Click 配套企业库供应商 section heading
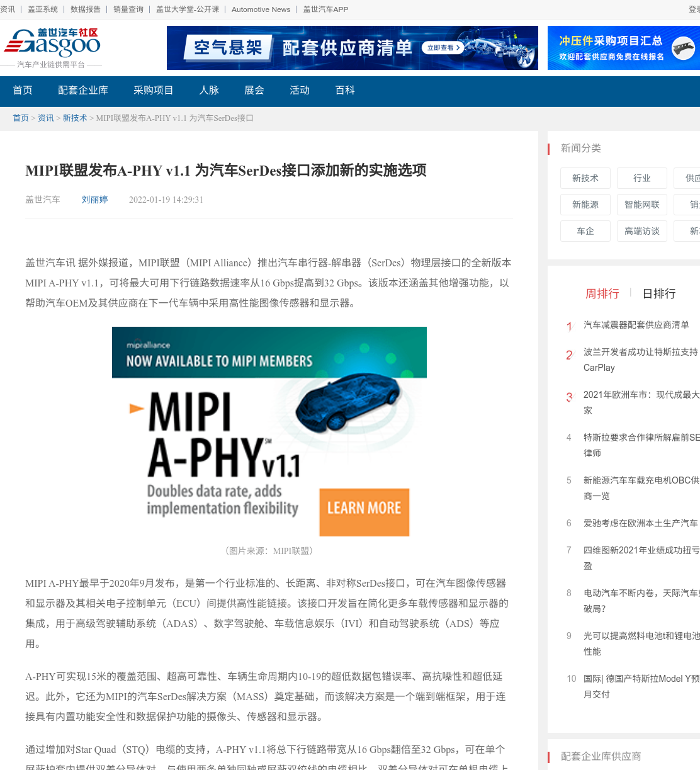The width and height of the screenshot is (700, 770). 601,756
